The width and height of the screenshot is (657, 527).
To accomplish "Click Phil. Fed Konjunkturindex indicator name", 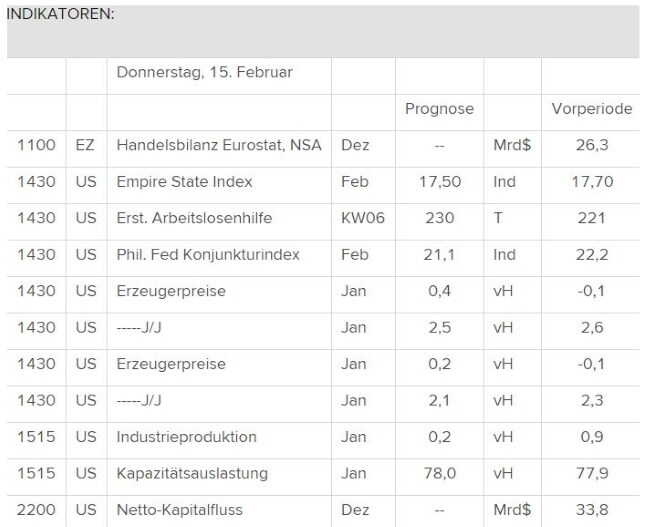I will [x=208, y=255].
